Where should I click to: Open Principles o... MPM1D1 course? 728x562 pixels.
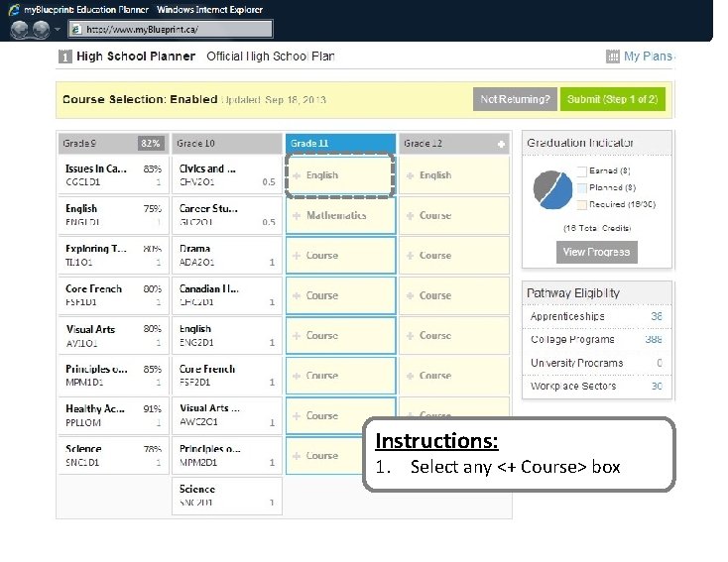pyautogui.click(x=112, y=376)
